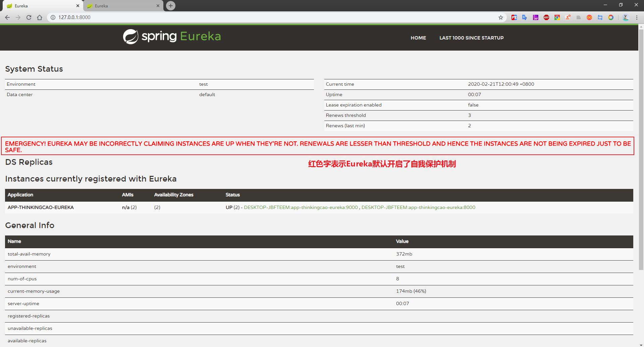The image size is (644, 347).
Task: Close the first Eureka tab
Action: tap(78, 6)
